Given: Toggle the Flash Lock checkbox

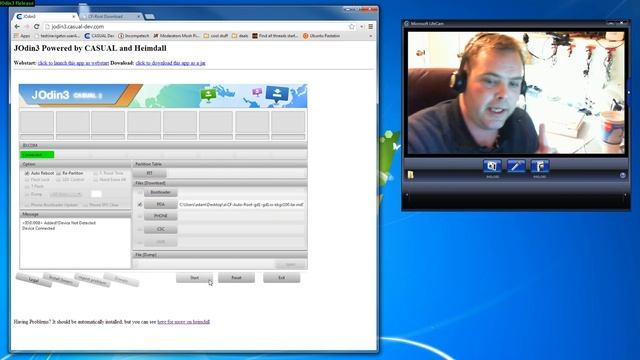Looking at the screenshot, I should [x=27, y=180].
